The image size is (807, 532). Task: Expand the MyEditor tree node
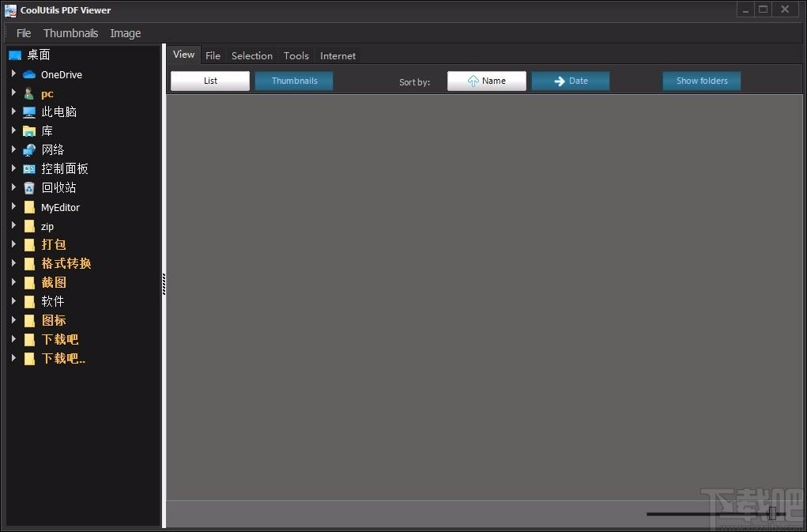(13, 206)
